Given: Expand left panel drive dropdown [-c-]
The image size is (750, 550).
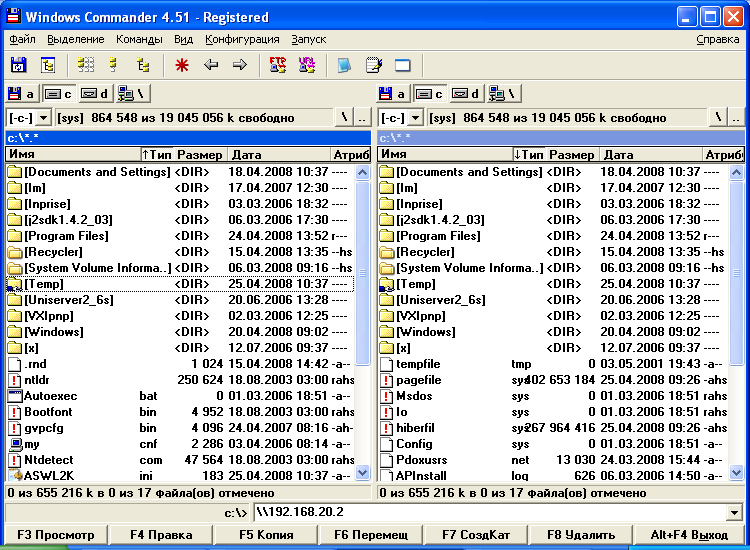Looking at the screenshot, I should 44,118.
